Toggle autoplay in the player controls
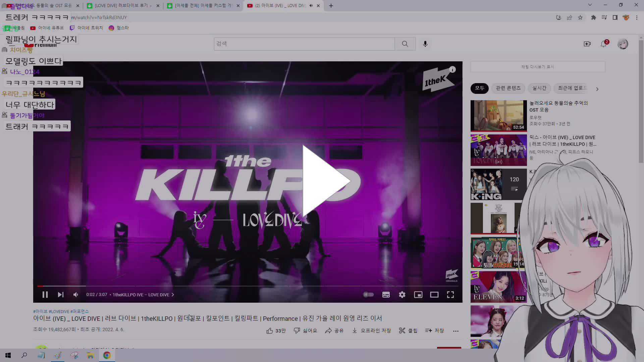 (368, 295)
